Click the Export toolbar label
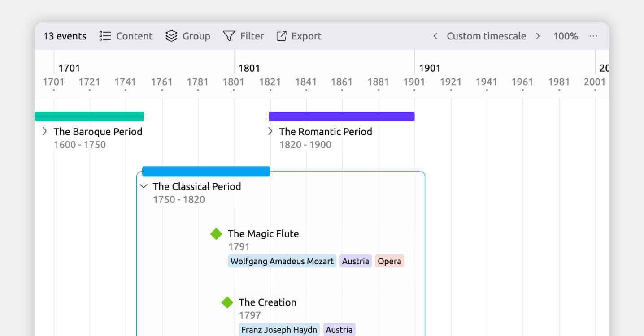 [306, 36]
